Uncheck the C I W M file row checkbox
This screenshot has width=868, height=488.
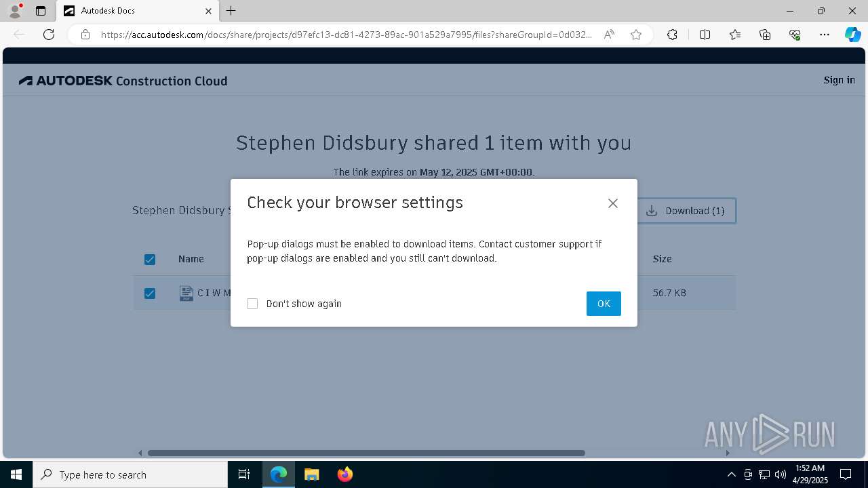point(150,293)
